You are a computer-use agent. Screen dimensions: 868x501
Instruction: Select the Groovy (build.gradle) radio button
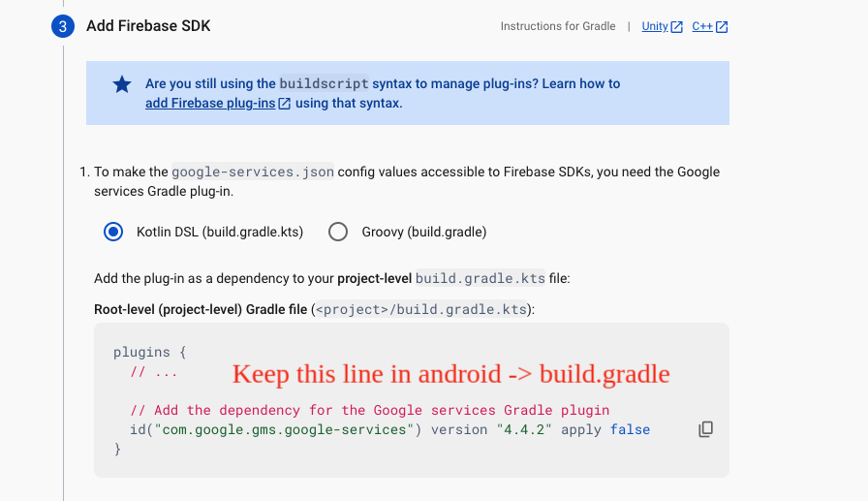[338, 232]
